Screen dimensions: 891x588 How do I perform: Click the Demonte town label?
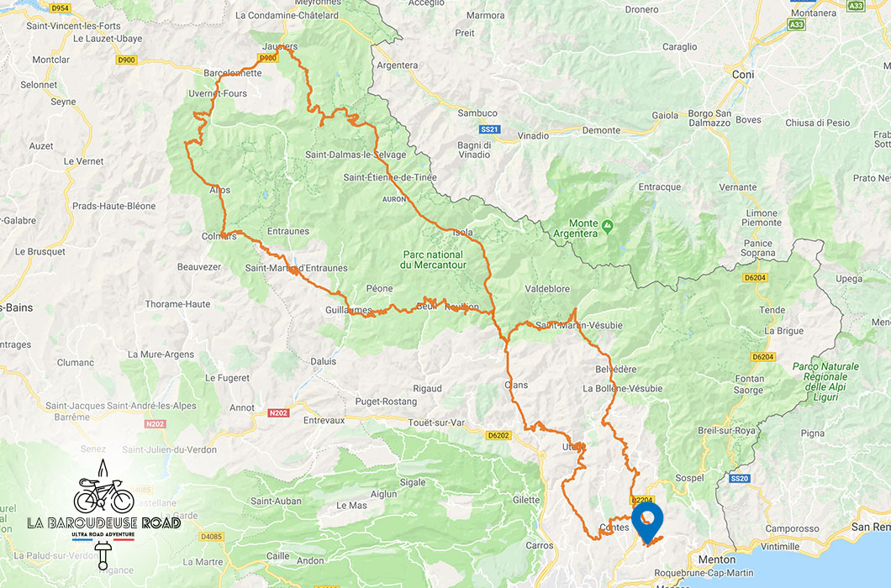pyautogui.click(x=601, y=130)
